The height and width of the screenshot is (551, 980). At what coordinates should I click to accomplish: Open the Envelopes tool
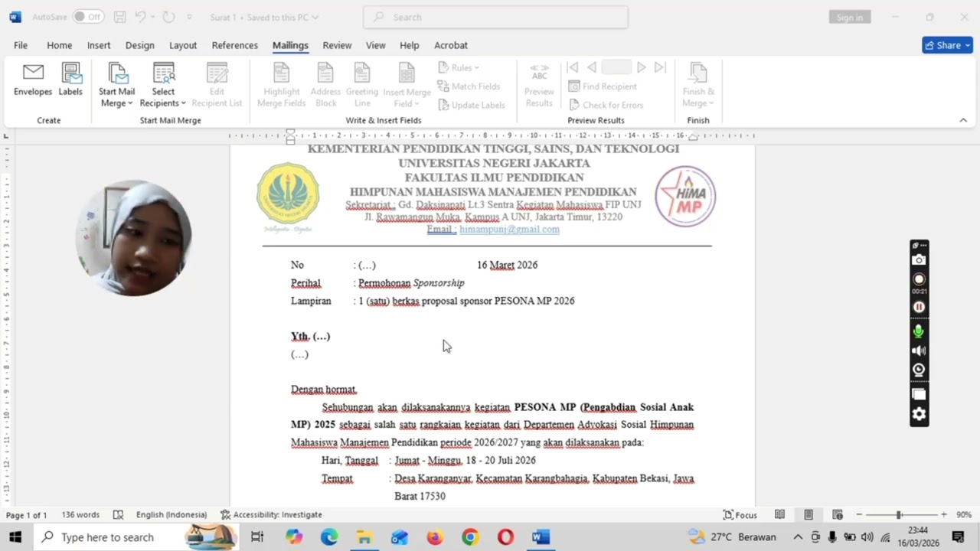click(x=33, y=80)
